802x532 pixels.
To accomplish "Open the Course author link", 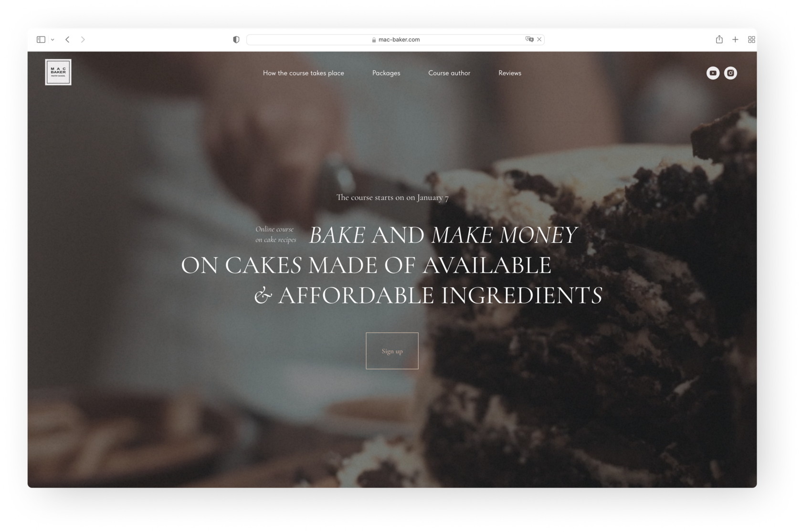I will coord(449,73).
